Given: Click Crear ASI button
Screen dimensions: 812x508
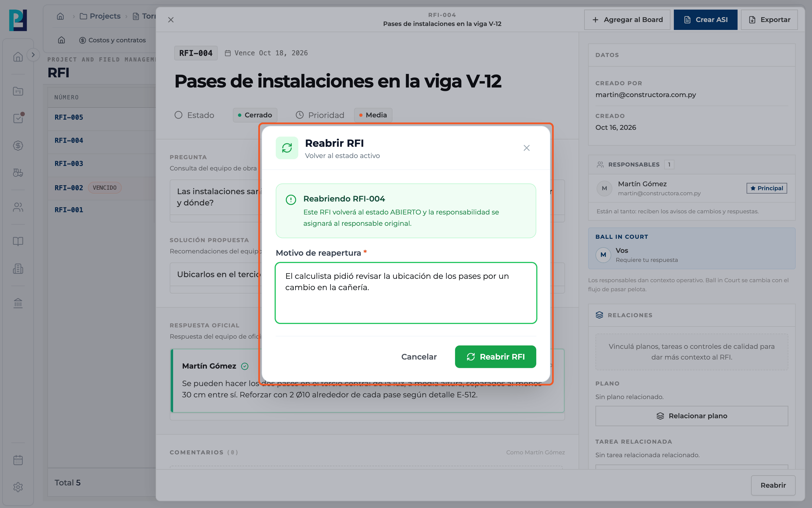Looking at the screenshot, I should [x=705, y=20].
